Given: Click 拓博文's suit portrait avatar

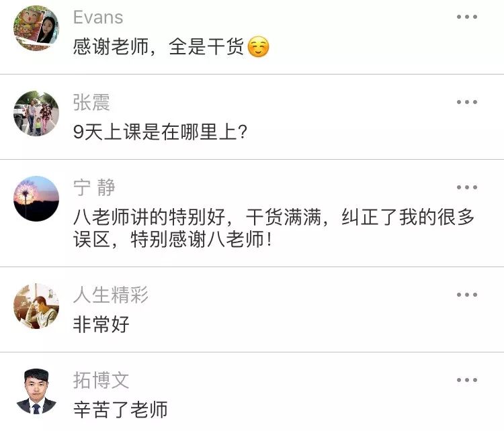Looking at the screenshot, I should pos(36,391).
